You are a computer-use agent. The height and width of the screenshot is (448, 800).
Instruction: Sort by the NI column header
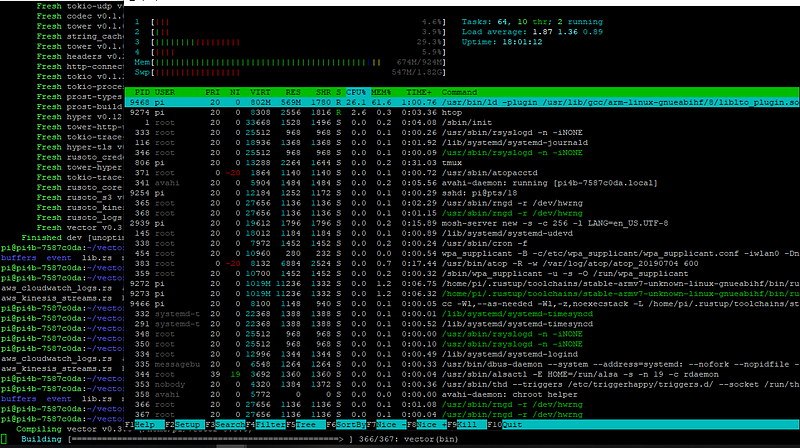click(x=235, y=92)
